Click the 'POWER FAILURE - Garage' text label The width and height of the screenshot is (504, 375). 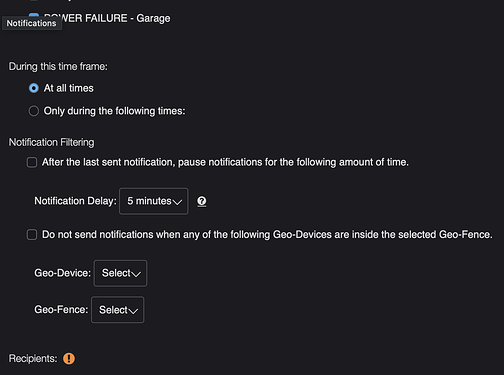click(107, 18)
